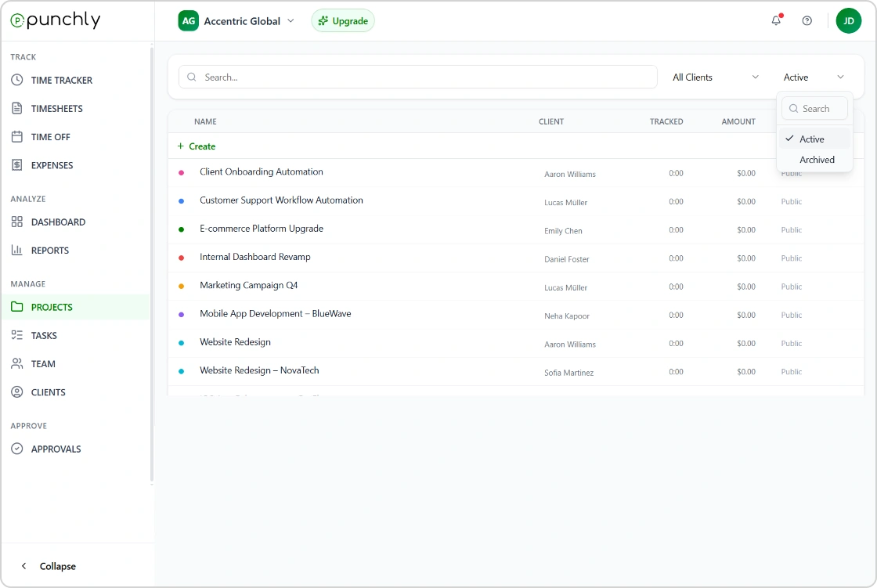Screen dimensions: 877x588
Task: Click the Reports bar chart icon
Action: (17, 251)
